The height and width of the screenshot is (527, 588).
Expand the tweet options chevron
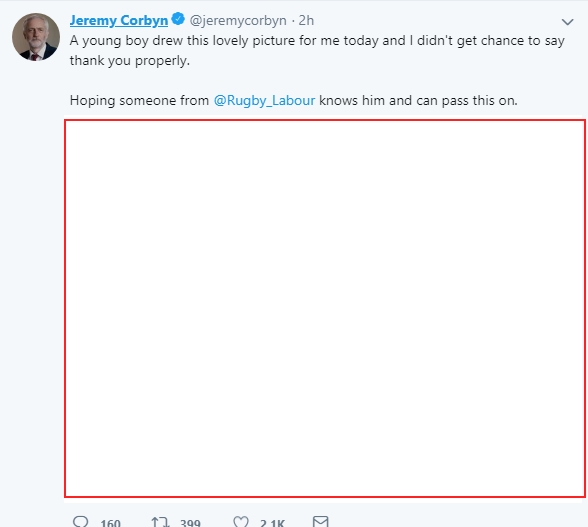567,22
